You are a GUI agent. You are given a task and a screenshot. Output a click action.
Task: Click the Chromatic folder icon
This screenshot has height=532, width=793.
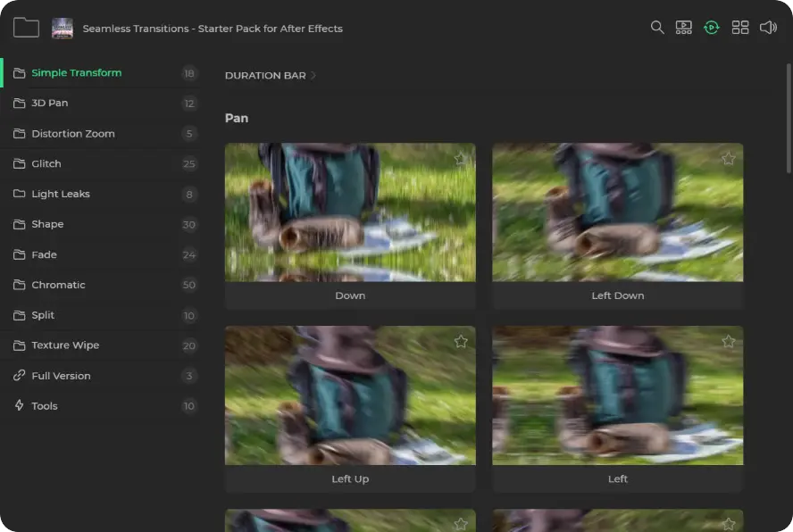pos(20,285)
